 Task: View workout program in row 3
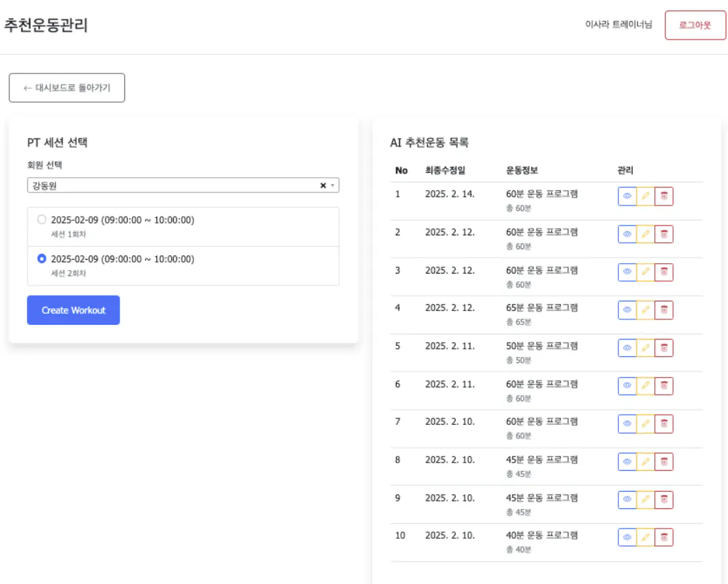point(627,272)
